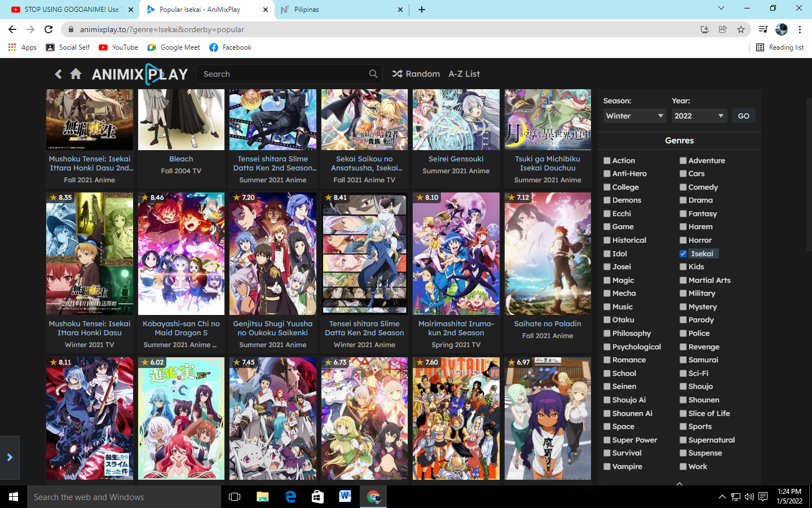Switch to the Pilipinas tab
This screenshot has height=508, width=812.
click(x=341, y=10)
